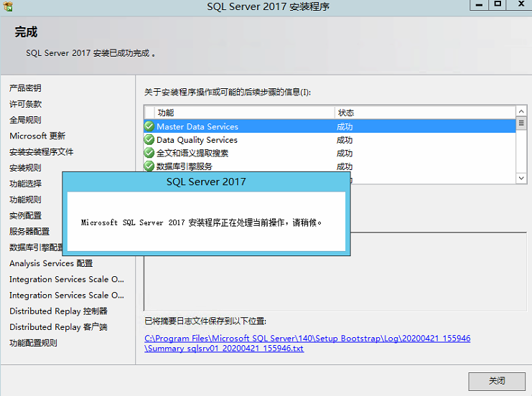The image size is (532, 396).
Task: Click green check icon beside 数据库引擎服务
Action: pos(149,166)
